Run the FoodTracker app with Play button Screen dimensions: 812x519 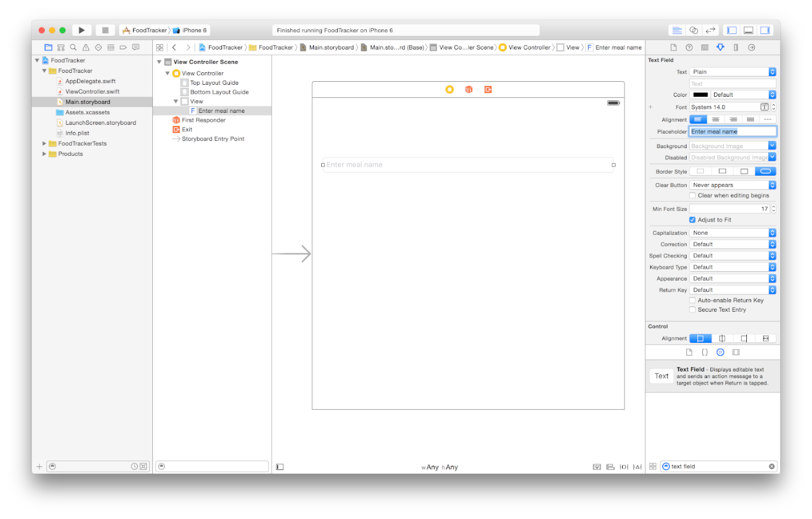pyautogui.click(x=82, y=30)
